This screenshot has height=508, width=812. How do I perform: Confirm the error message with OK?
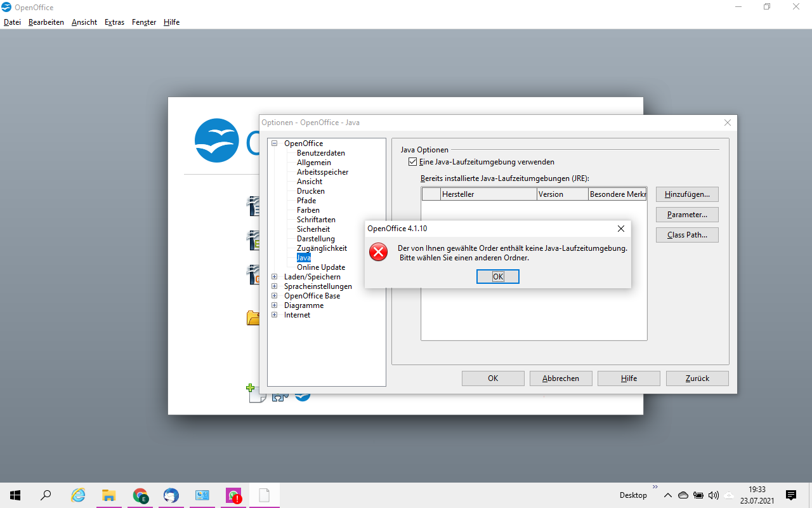pos(498,277)
